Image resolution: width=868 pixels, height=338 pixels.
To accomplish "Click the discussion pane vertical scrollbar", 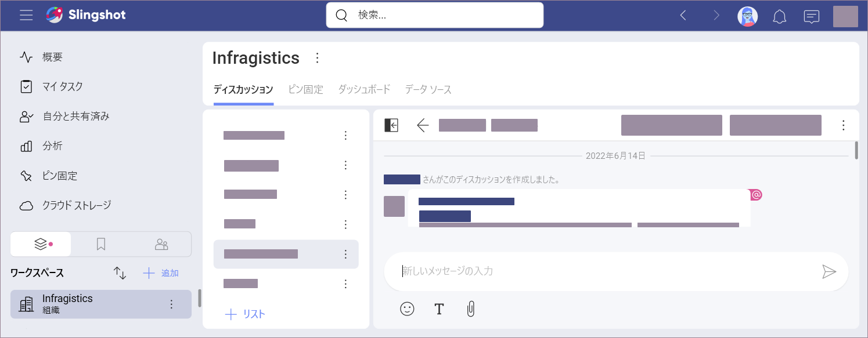I will pos(856,150).
